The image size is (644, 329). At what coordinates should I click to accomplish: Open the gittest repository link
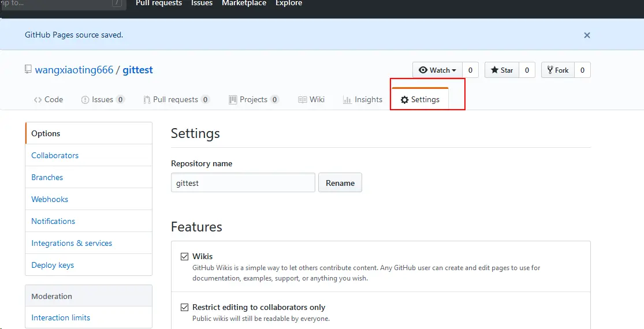click(x=137, y=70)
